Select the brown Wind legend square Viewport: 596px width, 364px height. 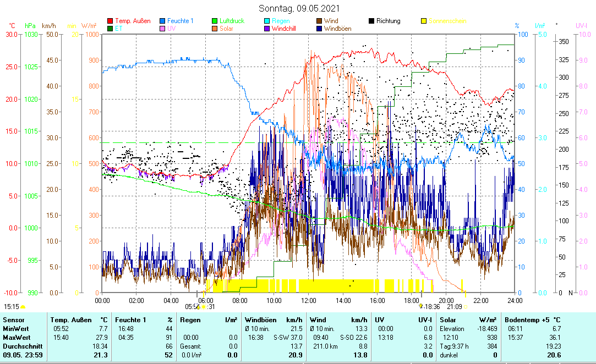click(x=320, y=21)
